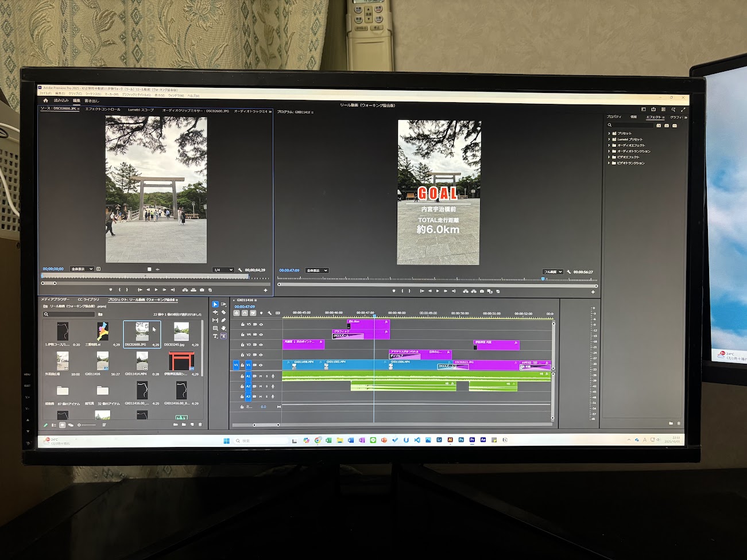
Task: Open timeline display settings wrench icon
Action: [269, 313]
